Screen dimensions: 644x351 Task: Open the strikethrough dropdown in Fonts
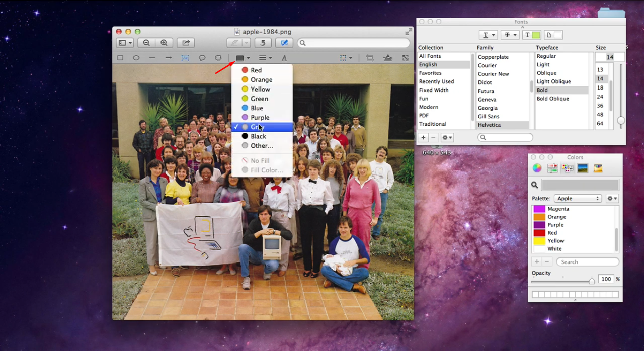(x=510, y=35)
